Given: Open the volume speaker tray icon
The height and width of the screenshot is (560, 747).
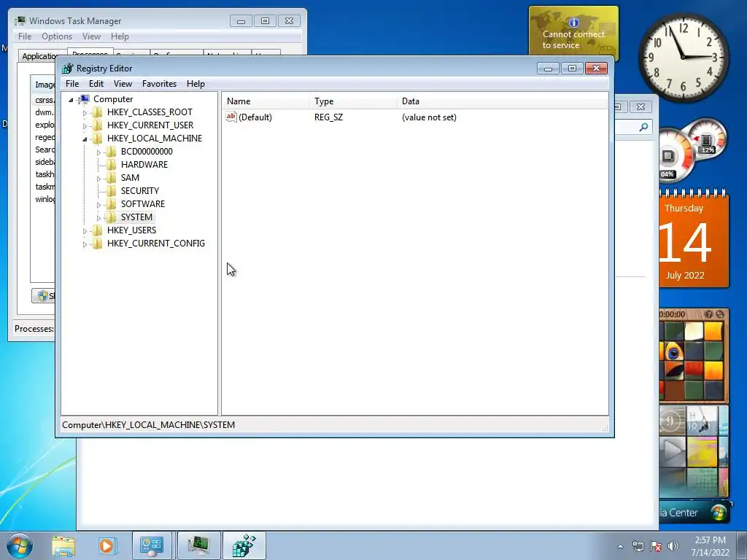Looking at the screenshot, I should coord(673,546).
